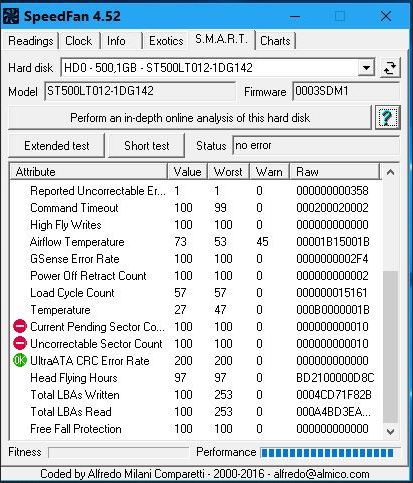Click the Model text field

[x=140, y=91]
